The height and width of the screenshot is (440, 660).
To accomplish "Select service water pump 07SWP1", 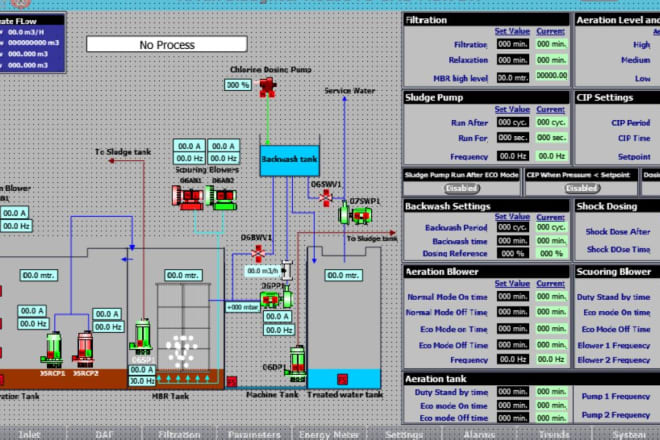I will click(356, 215).
